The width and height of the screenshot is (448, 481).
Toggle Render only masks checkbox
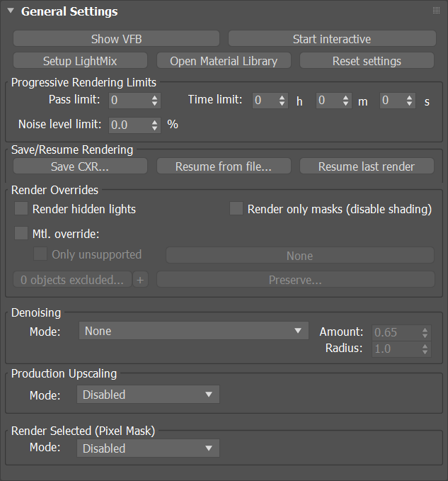(x=236, y=208)
